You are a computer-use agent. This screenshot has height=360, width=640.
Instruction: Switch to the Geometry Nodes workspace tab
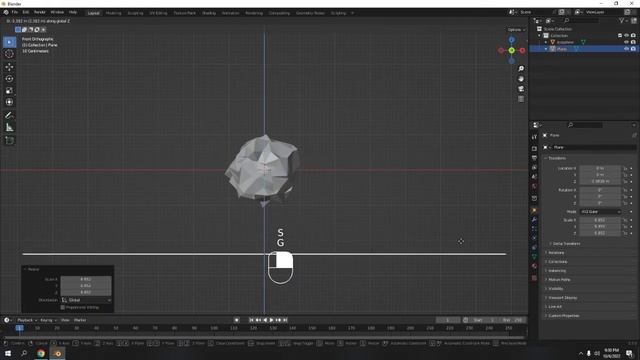(x=310, y=13)
